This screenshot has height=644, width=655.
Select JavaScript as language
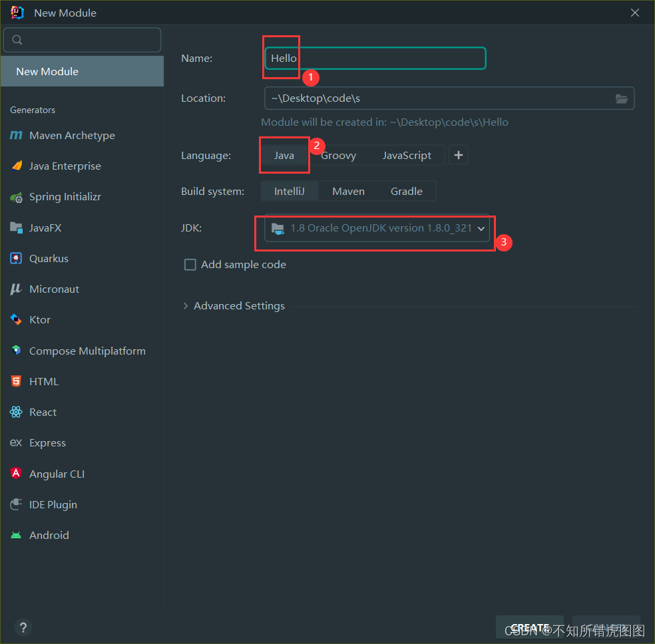coord(407,155)
